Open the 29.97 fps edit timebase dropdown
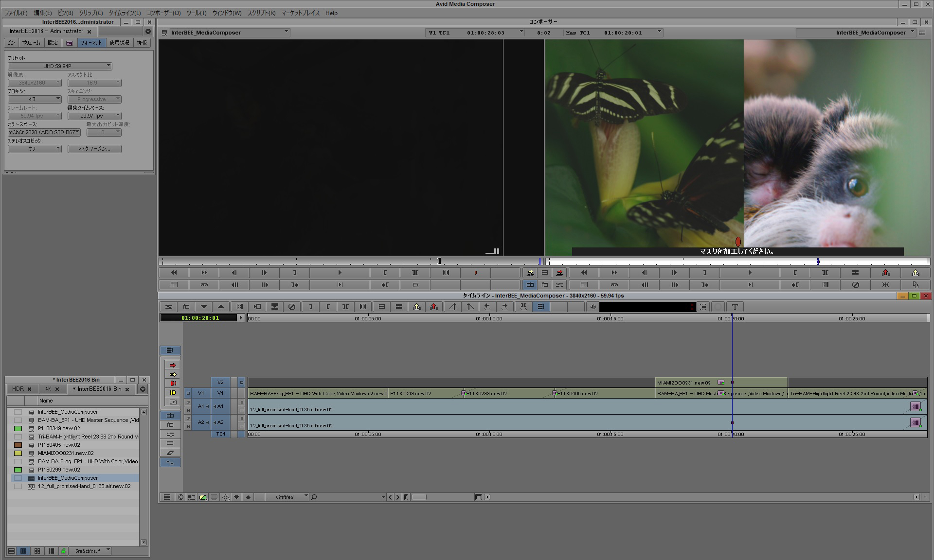 point(94,116)
